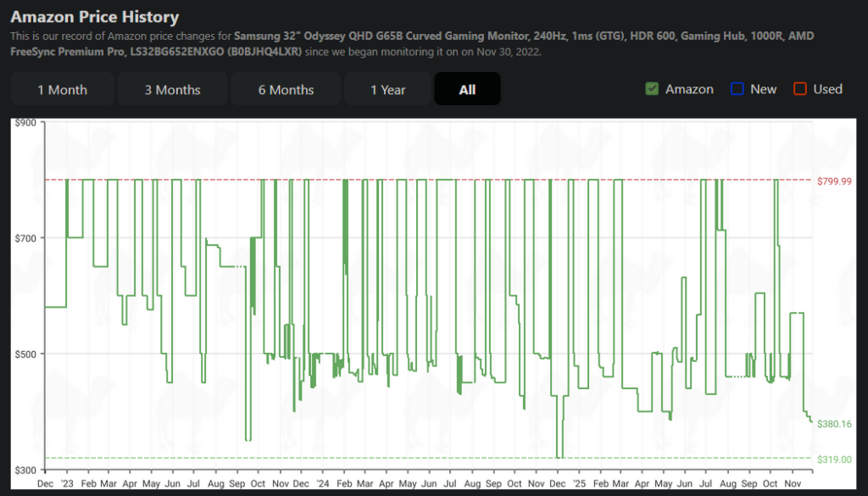Click the $900 y-axis label
The image size is (868, 496).
tap(27, 123)
